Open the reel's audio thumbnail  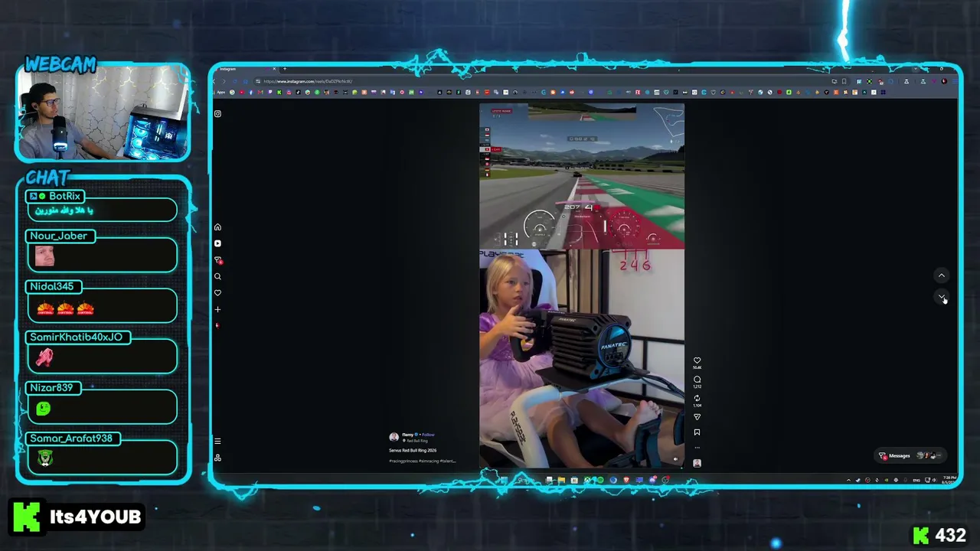click(697, 463)
